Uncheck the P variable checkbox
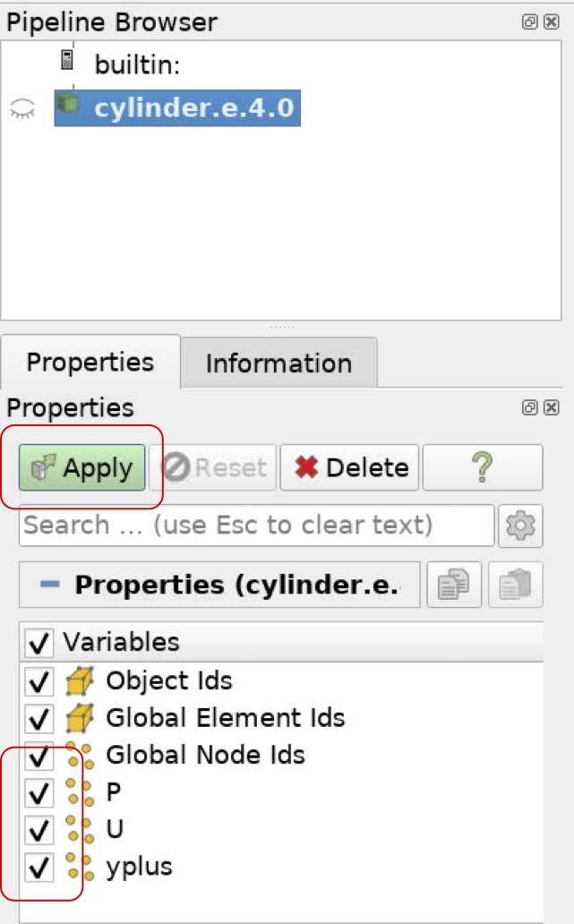This screenshot has height=924, width=574. tap(39, 792)
